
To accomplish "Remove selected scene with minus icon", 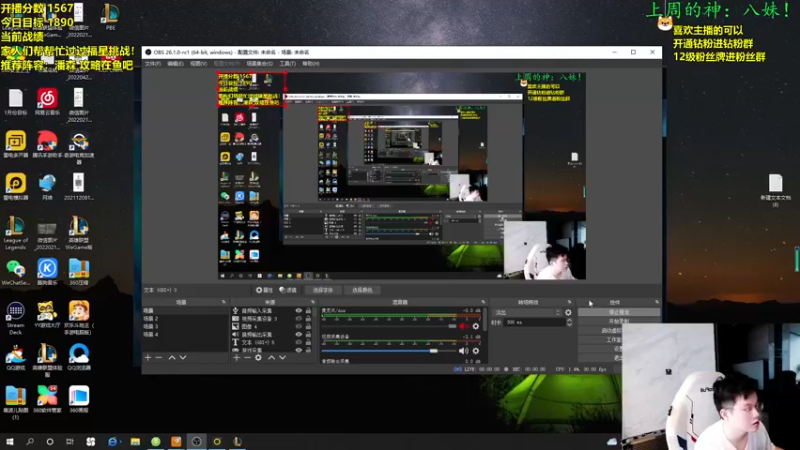I will 159,358.
